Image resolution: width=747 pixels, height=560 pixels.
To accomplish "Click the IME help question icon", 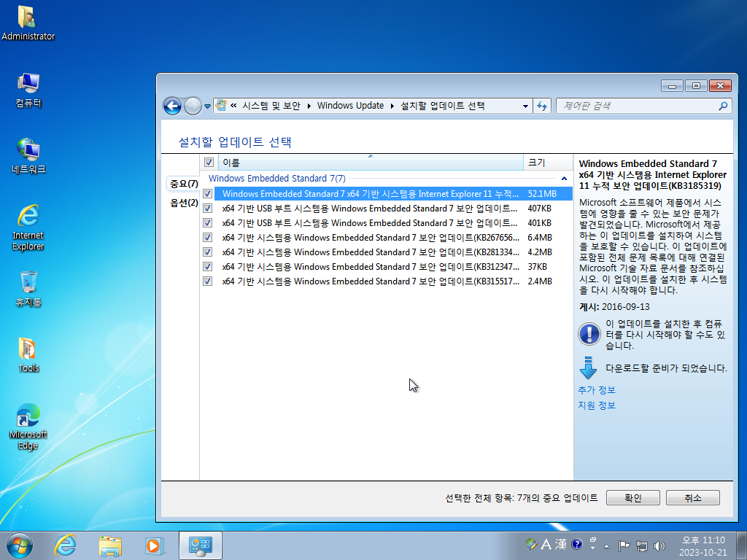I will tap(576, 544).
